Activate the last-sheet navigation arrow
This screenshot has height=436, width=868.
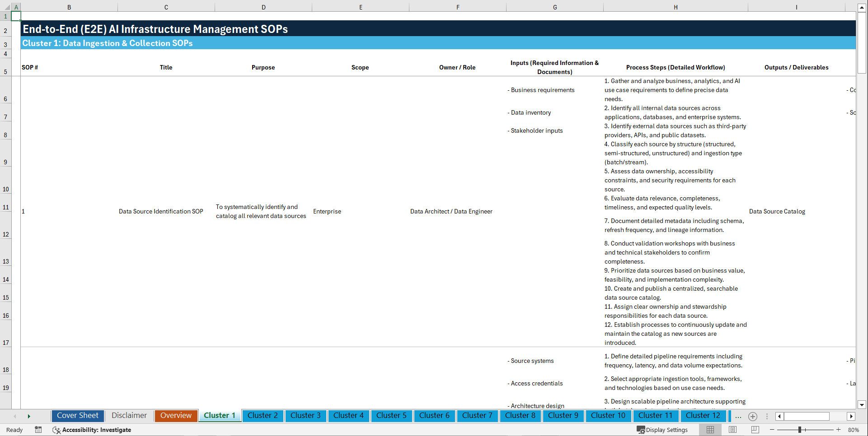pyautogui.click(x=29, y=416)
